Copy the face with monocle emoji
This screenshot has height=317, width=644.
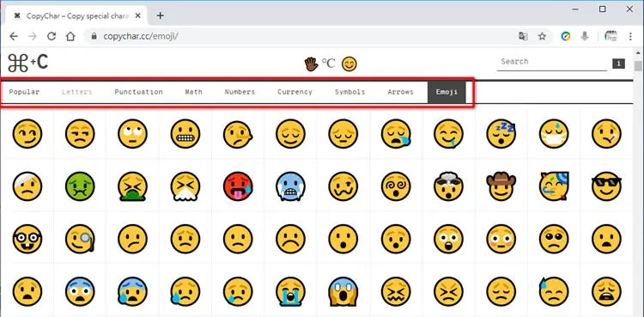[x=80, y=239]
